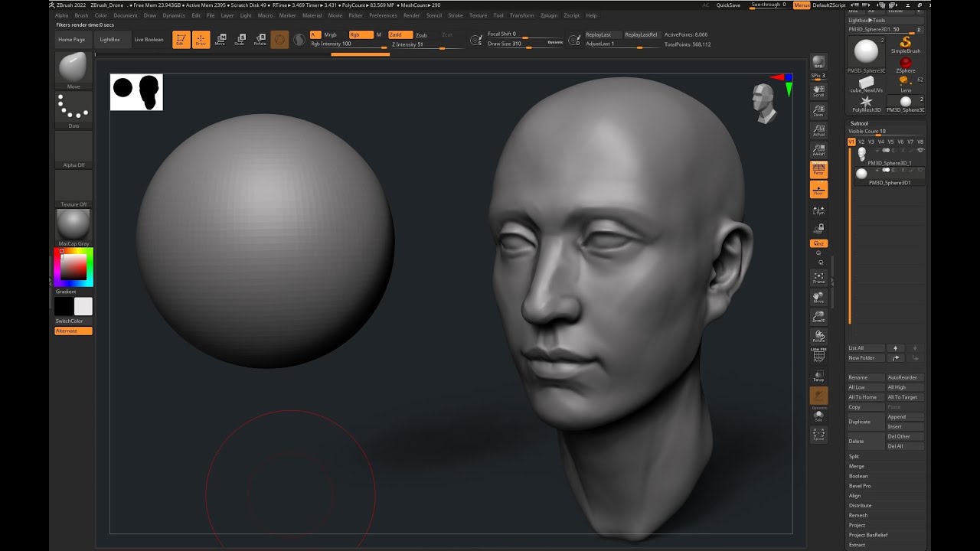Click the Zoom3D icon in right shelf
This screenshot has height=551, width=980.
(x=818, y=317)
